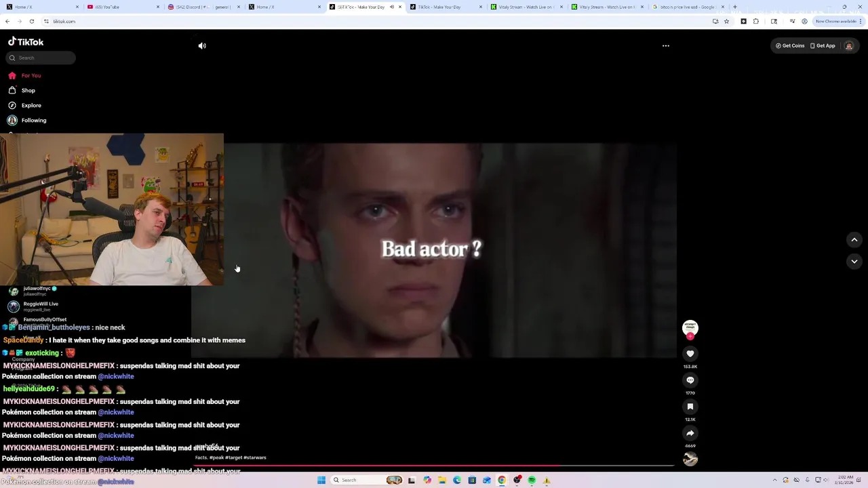The image size is (868, 488).
Task: Open the spinning sound disc thumbnail
Action: click(x=690, y=460)
